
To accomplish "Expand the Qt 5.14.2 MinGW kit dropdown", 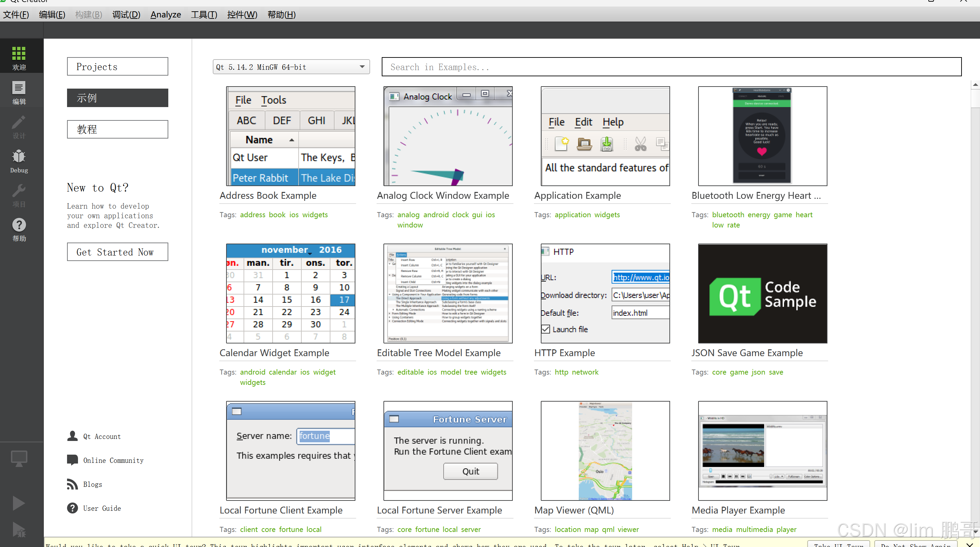I will pos(291,67).
